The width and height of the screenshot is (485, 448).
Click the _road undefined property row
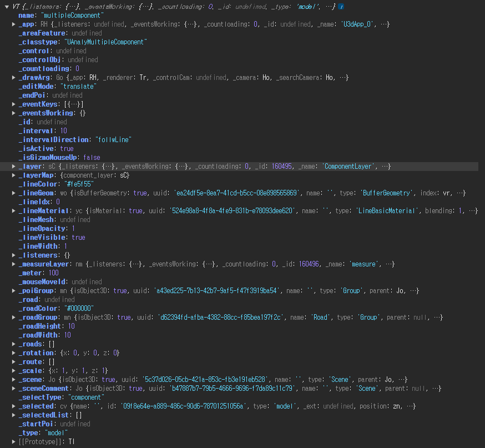coord(47,299)
